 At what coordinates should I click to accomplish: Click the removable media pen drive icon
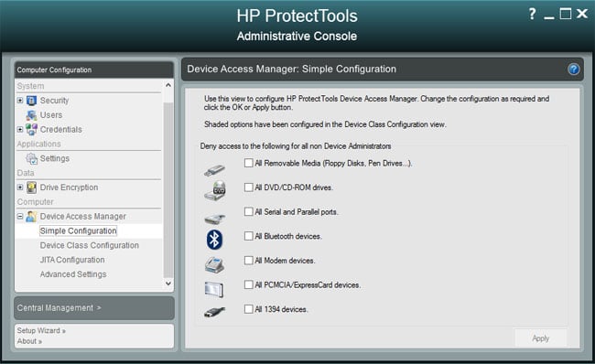[214, 170]
